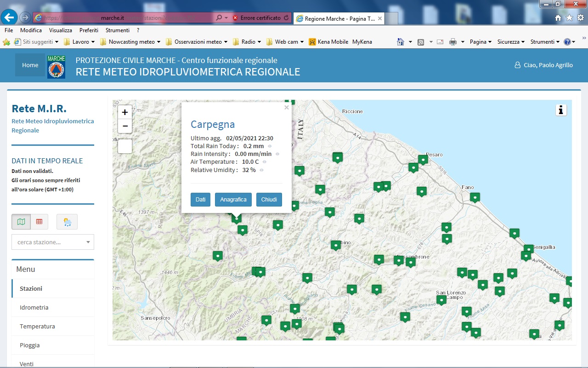The height and width of the screenshot is (368, 588).
Task: Click the station marker near Fano
Action: (475, 197)
